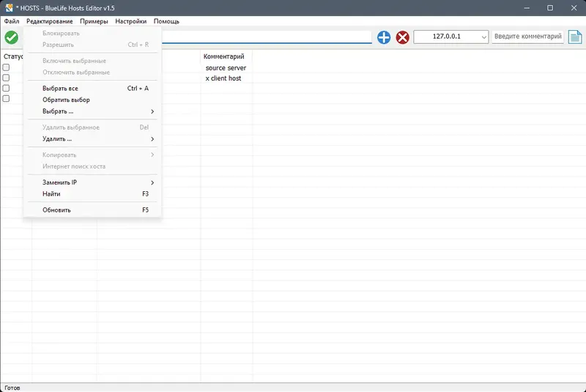
Task: Toggle the checkbox in x client host row
Action: pyautogui.click(x=6, y=78)
